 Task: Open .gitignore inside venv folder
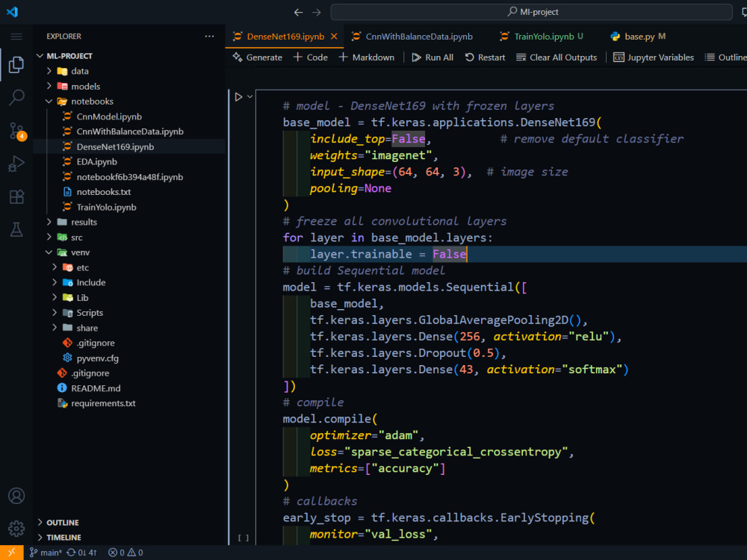[128, 343]
